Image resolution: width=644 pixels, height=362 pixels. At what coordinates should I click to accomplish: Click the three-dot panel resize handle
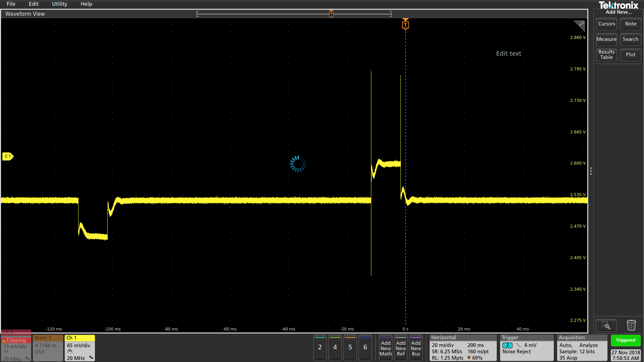(x=591, y=171)
